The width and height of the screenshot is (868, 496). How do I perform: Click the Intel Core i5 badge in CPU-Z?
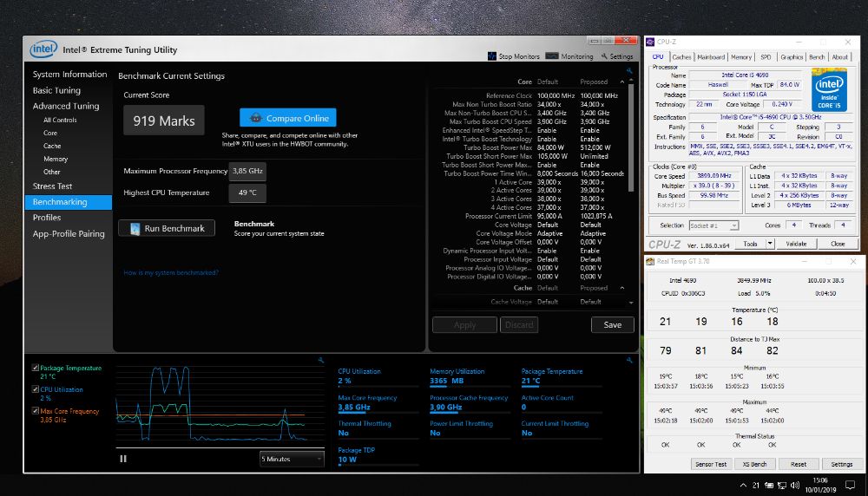point(829,89)
